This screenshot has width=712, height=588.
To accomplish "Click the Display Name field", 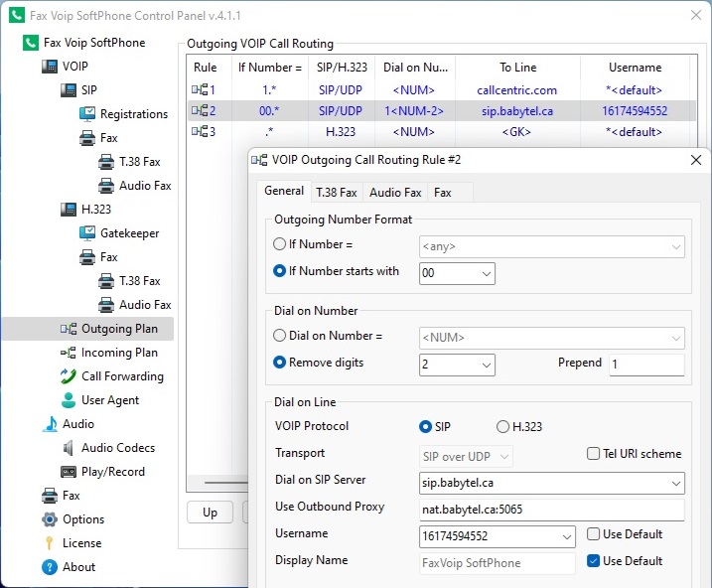I will [x=498, y=563].
